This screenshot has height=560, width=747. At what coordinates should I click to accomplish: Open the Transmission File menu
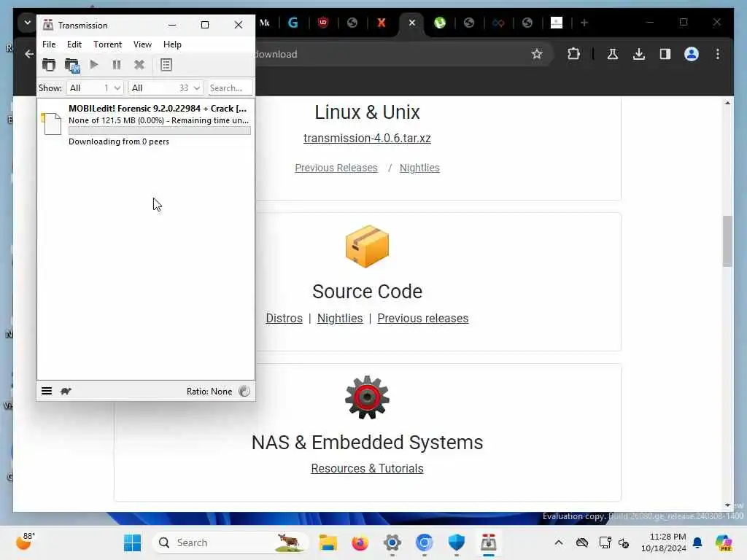(49, 44)
